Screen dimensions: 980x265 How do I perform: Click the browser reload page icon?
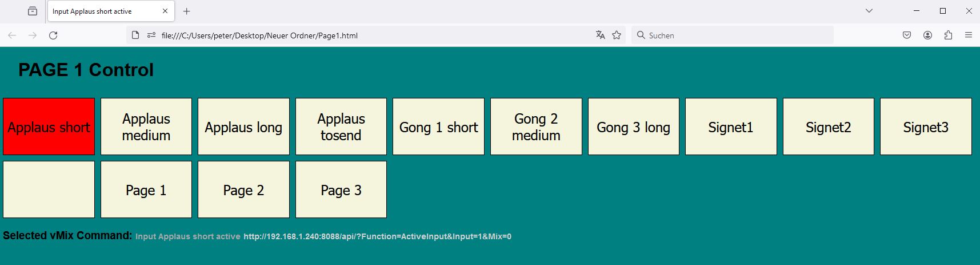pos(53,35)
